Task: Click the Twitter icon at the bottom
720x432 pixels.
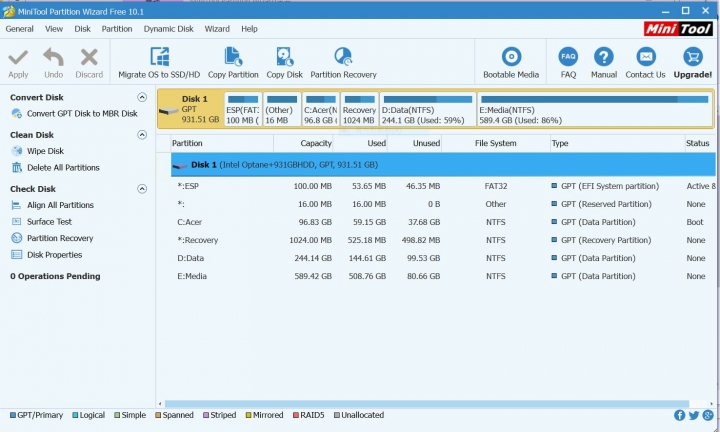Action: point(694,415)
